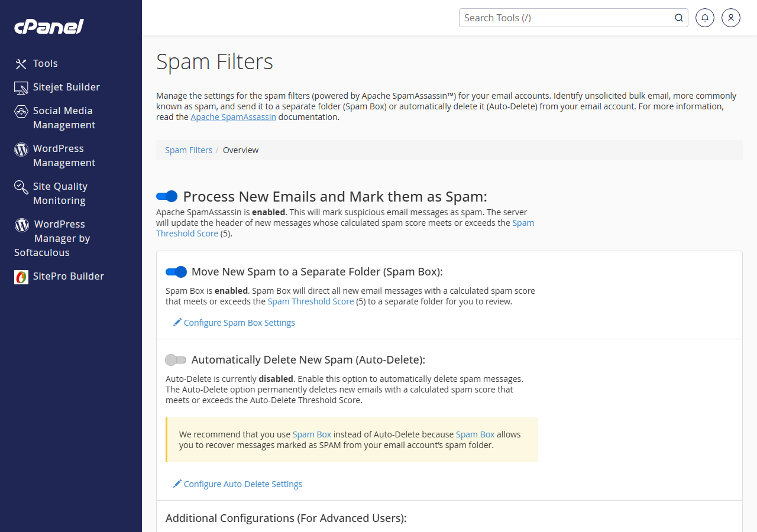Click the WordPress Manager by Softaculous icon
Image resolution: width=757 pixels, height=532 pixels.
click(22, 225)
